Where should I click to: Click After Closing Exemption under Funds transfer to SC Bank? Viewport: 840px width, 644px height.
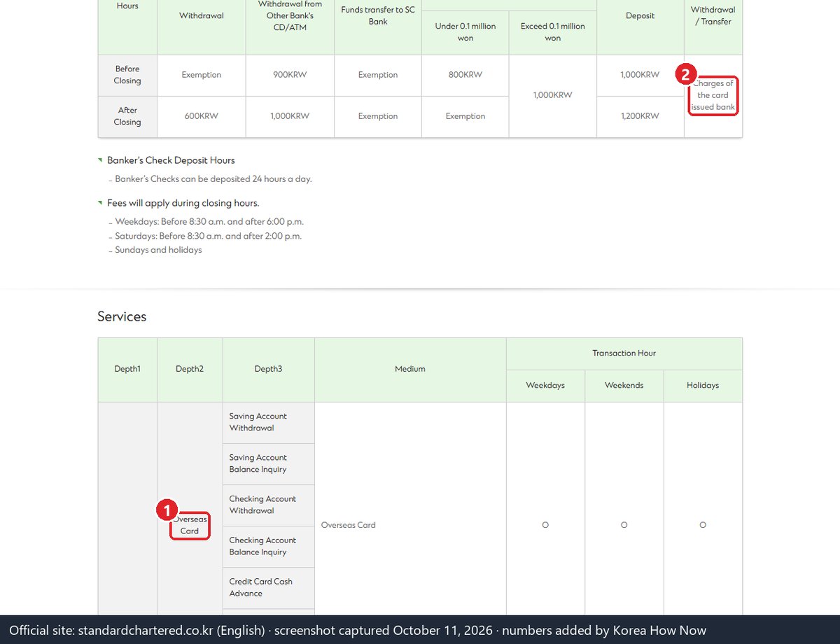pos(378,116)
